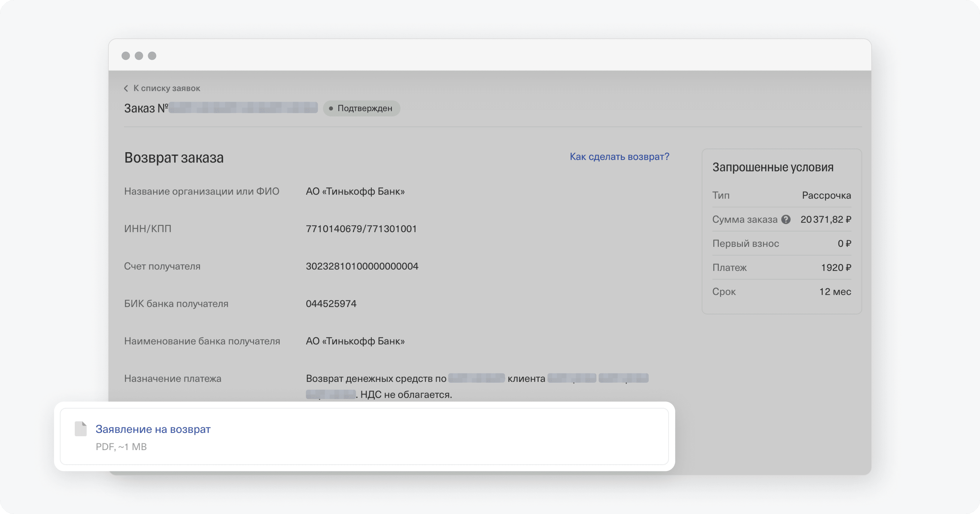Click the question mark icon next to Сумма заказа
Image resolution: width=980 pixels, height=514 pixels.
click(786, 219)
